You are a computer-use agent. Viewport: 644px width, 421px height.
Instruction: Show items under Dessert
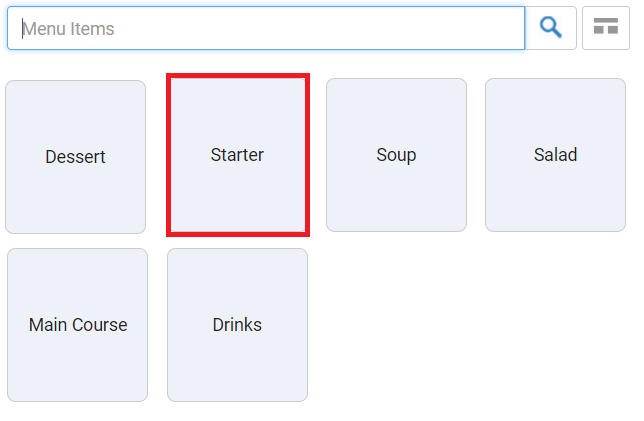point(76,157)
